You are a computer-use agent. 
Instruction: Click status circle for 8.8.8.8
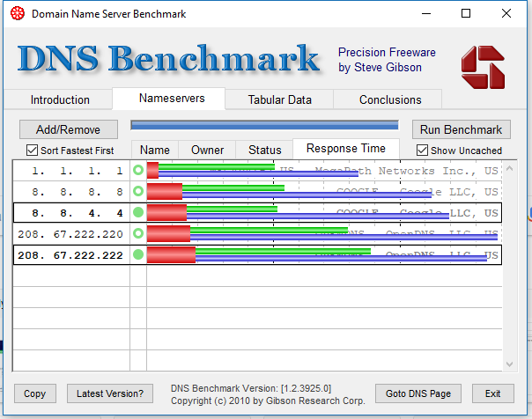pos(138,191)
